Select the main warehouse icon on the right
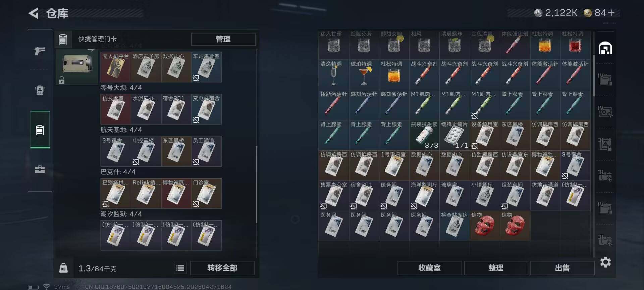 point(605,48)
